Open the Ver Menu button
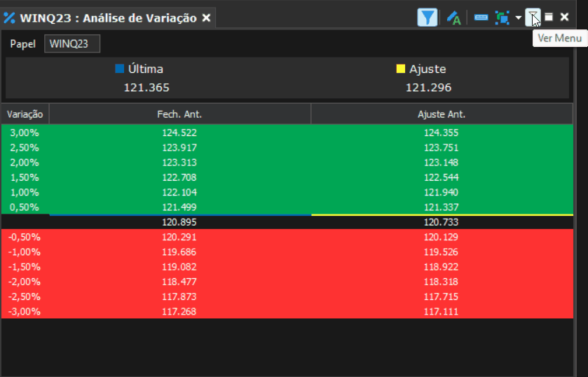 533,18
